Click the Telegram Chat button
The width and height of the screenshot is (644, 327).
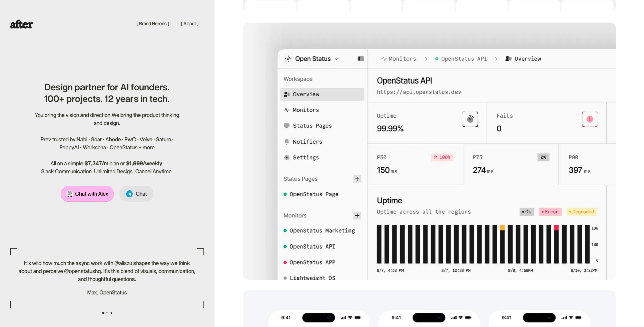[136, 194]
